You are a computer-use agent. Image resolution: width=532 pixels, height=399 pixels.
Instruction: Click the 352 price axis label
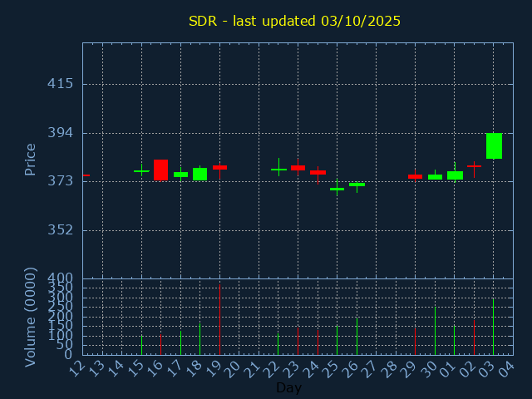point(60,230)
